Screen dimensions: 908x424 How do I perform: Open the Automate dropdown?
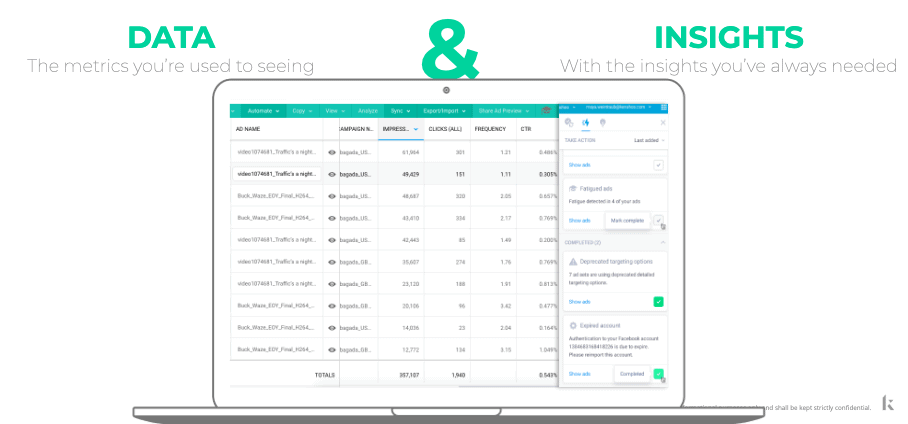pyautogui.click(x=263, y=111)
